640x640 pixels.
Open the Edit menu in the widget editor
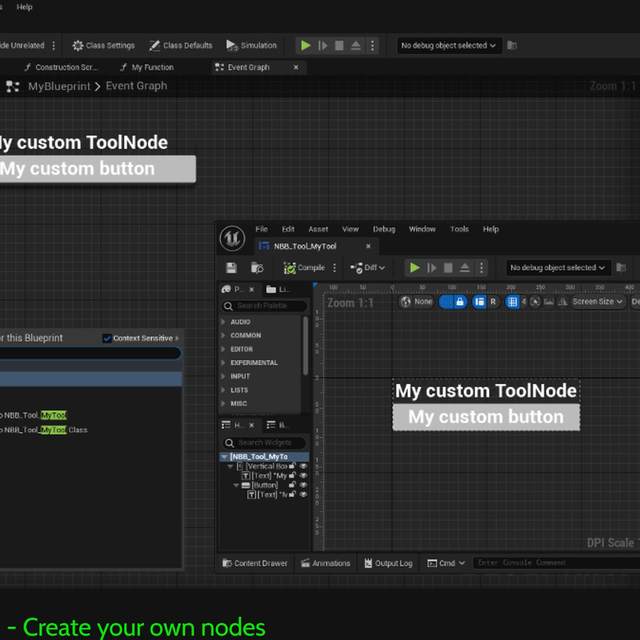point(288,229)
